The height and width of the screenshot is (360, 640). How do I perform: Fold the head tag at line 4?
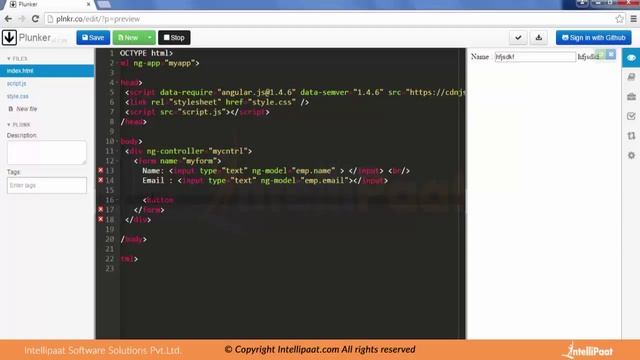point(118,82)
